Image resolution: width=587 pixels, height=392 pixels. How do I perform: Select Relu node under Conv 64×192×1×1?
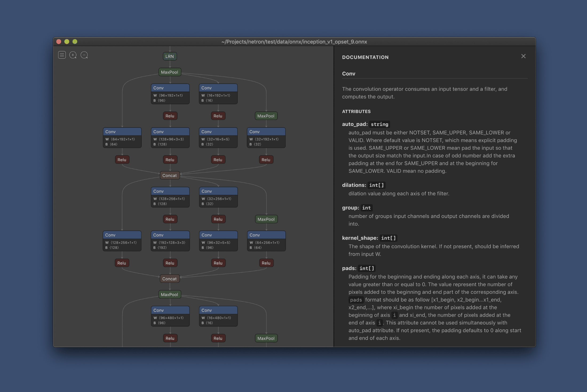point(122,160)
